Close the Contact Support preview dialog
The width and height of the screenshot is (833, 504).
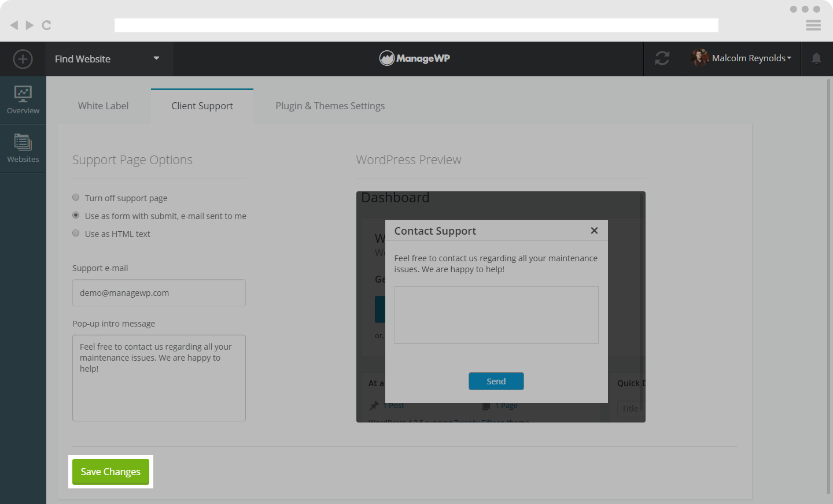[x=594, y=231]
